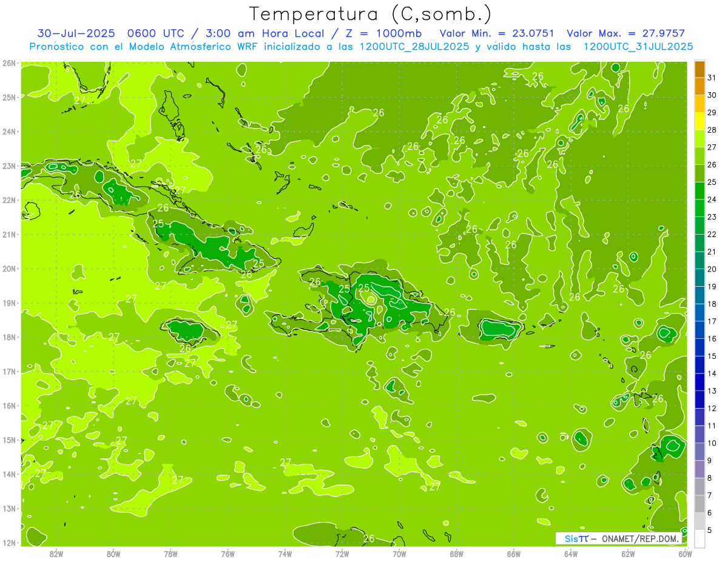Screen dimensions: 728x562
Task: Click latitude axis label '15N'
Action: (8, 440)
